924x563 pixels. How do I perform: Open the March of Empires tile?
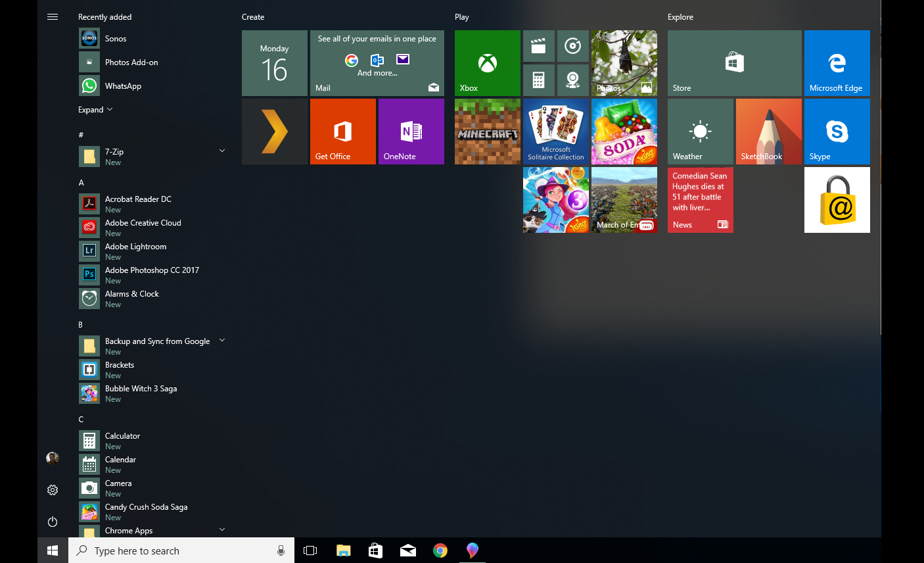pyautogui.click(x=624, y=200)
